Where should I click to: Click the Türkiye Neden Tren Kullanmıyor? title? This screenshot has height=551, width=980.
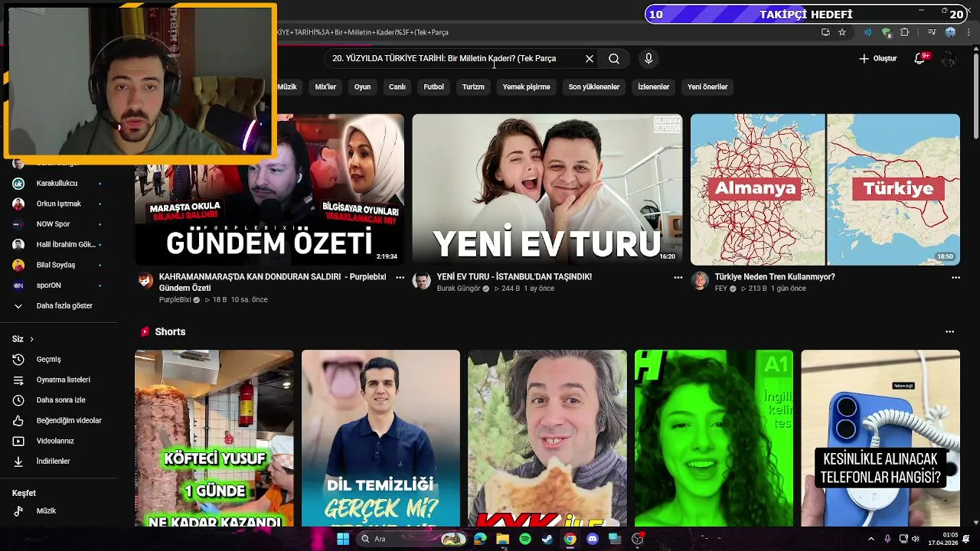pos(775,277)
